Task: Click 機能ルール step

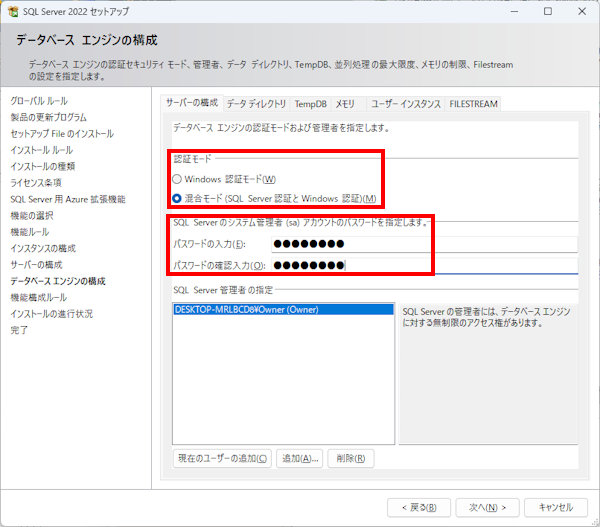Action: (29, 232)
